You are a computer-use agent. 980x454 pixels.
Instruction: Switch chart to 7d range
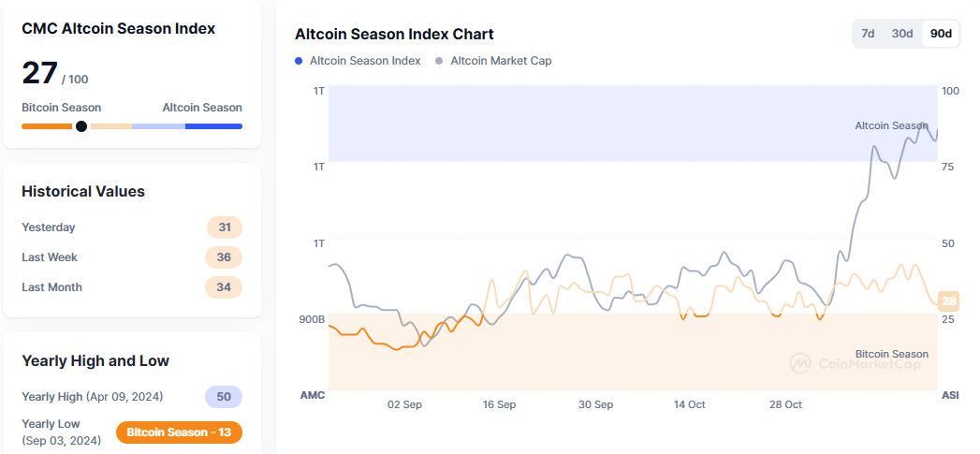point(868,34)
